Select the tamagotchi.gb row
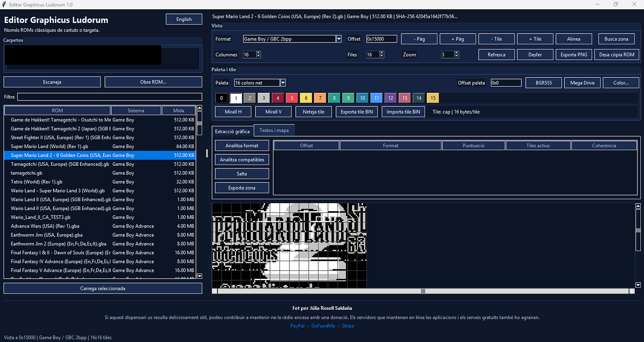Viewport: 644px width, 342px height. click(x=100, y=173)
